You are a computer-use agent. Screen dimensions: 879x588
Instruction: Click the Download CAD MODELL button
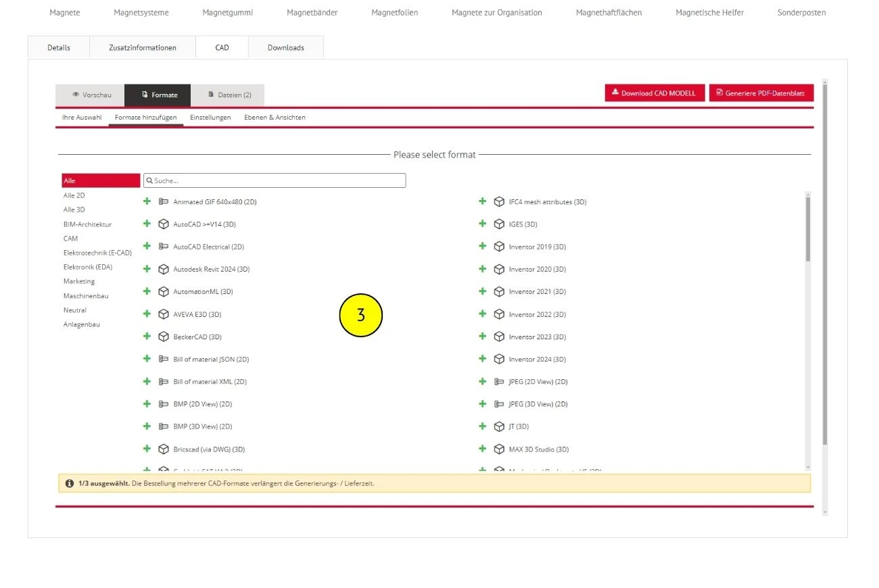653,93
